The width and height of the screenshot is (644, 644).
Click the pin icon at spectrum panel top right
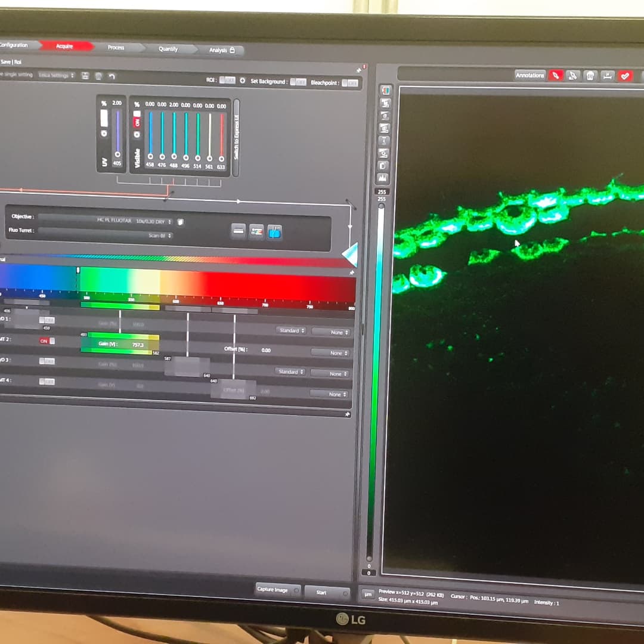(x=352, y=273)
